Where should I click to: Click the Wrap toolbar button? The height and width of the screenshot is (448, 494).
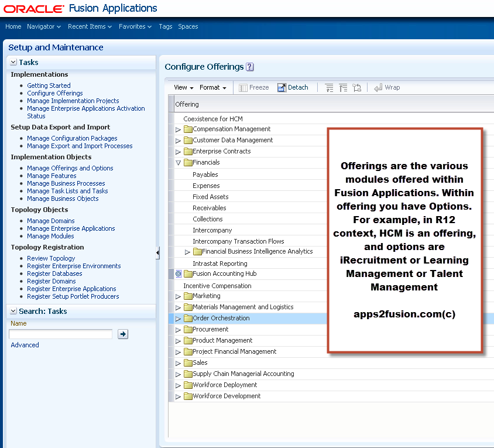[387, 87]
